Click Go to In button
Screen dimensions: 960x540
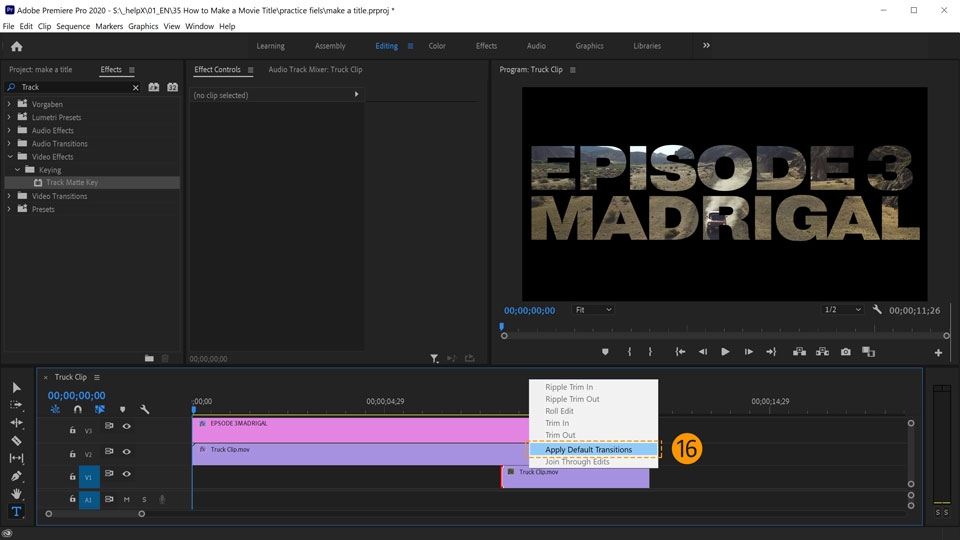[680, 352]
